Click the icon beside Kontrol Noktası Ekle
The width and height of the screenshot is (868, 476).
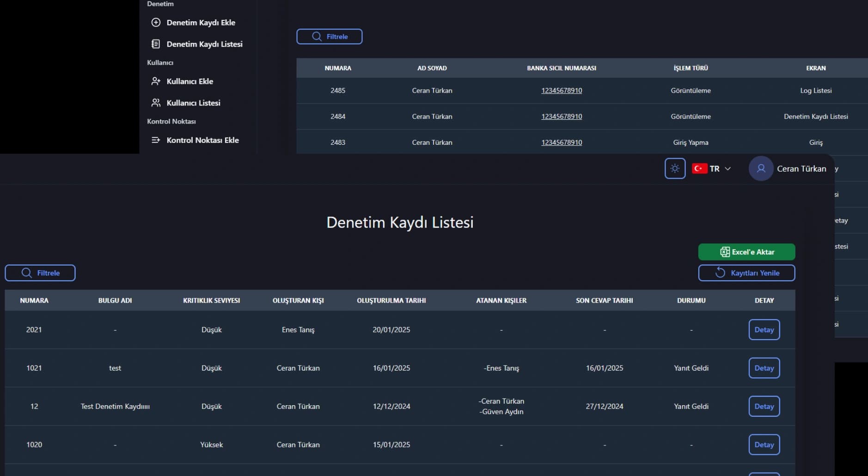point(156,140)
